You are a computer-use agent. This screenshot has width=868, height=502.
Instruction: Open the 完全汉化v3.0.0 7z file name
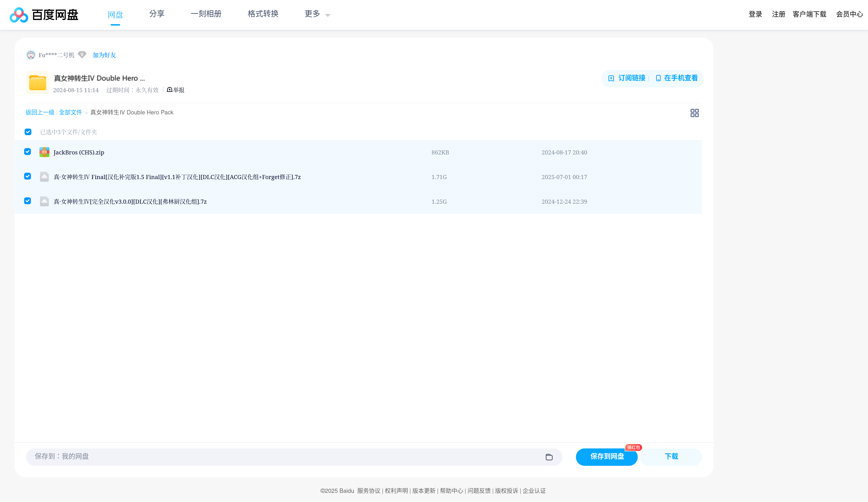tap(130, 202)
